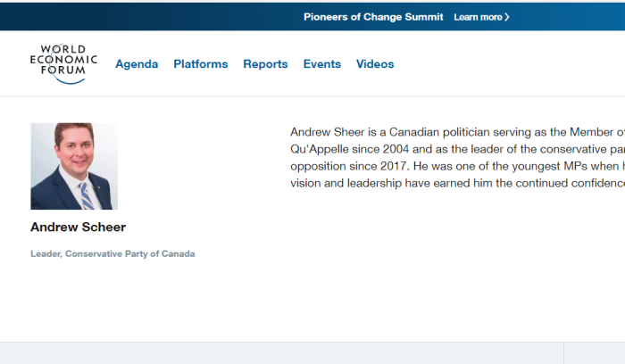Click the bio line starting vision and leadership
This screenshot has width=625, height=364.
coord(457,183)
